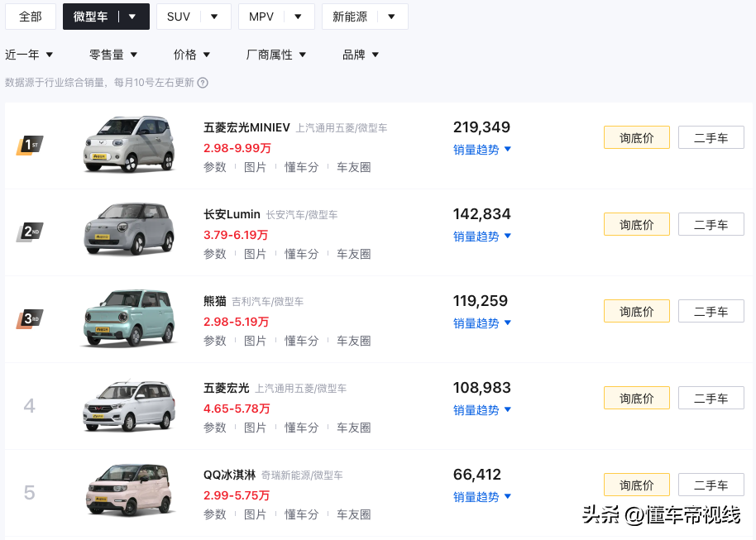Open the 近一年 time range filter
Image resolution: width=756 pixels, height=540 pixels.
pyautogui.click(x=29, y=55)
